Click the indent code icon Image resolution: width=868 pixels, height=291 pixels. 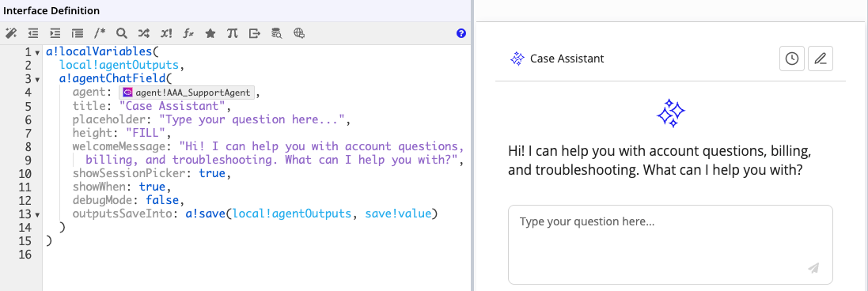click(x=55, y=33)
